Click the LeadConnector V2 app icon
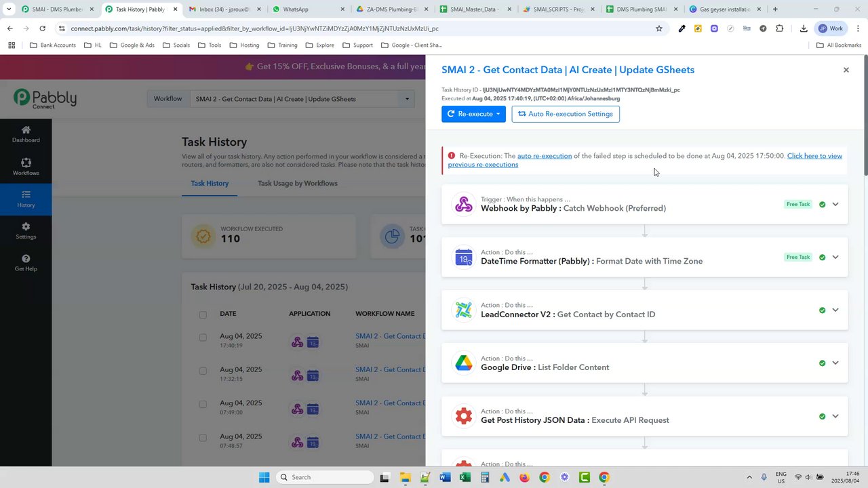868x488 pixels. [464, 310]
